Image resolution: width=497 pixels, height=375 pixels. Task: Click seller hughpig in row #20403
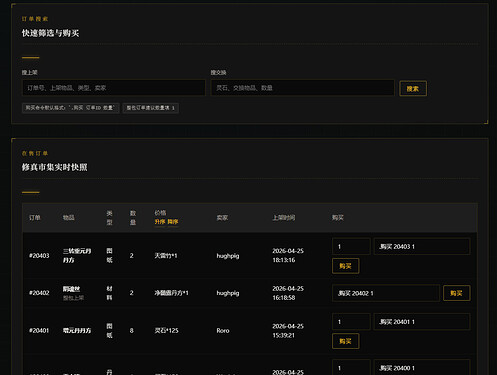[228, 256]
